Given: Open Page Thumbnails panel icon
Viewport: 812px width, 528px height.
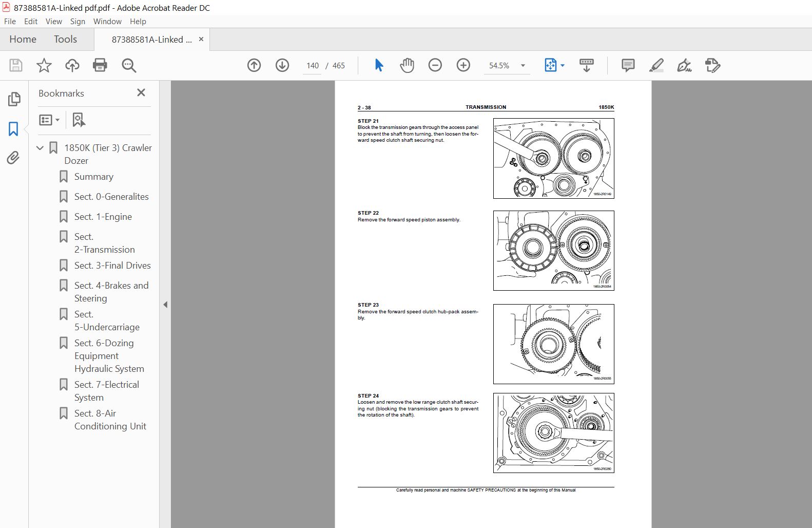Looking at the screenshot, I should (x=14, y=99).
